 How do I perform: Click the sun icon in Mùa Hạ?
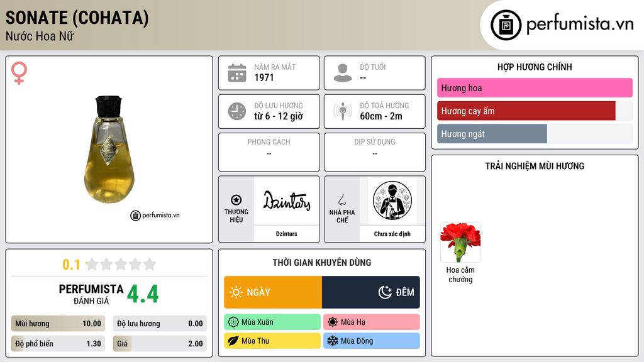tap(333, 322)
